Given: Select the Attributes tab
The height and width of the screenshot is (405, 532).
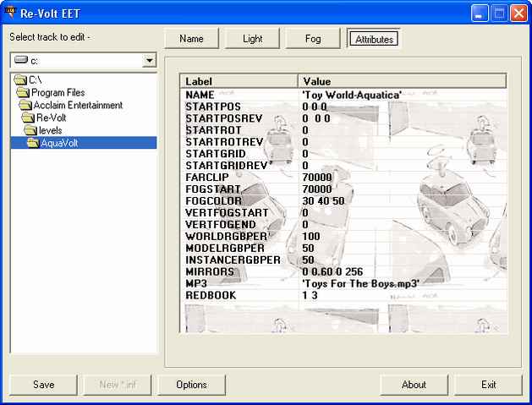Looking at the screenshot, I should tap(374, 39).
